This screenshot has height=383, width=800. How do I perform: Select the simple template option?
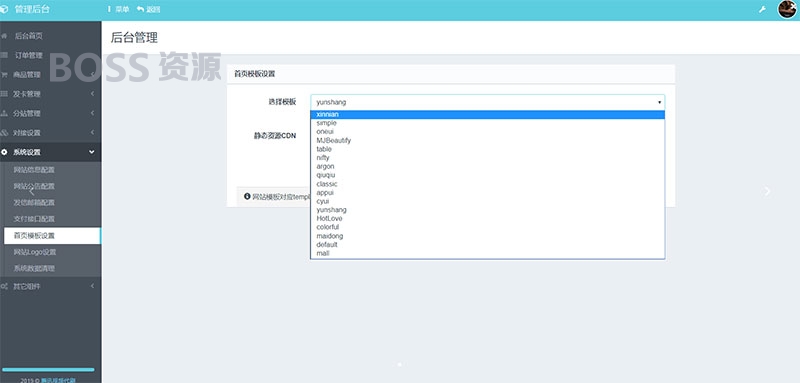pyautogui.click(x=487, y=123)
